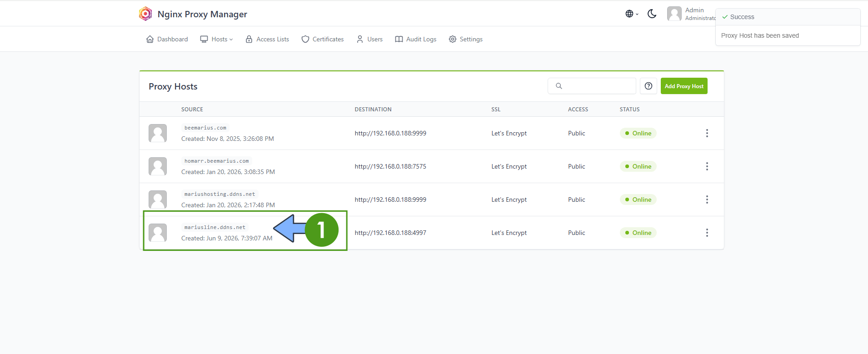Toggle dark mode moon icon
Image resolution: width=868 pixels, height=354 pixels.
coord(652,14)
